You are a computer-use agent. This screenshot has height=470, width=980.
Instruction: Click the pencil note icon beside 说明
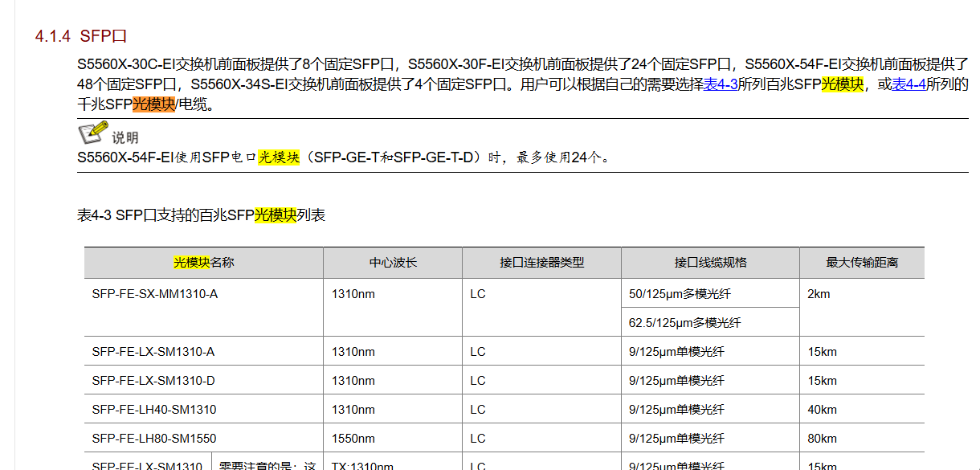pyautogui.click(x=92, y=133)
